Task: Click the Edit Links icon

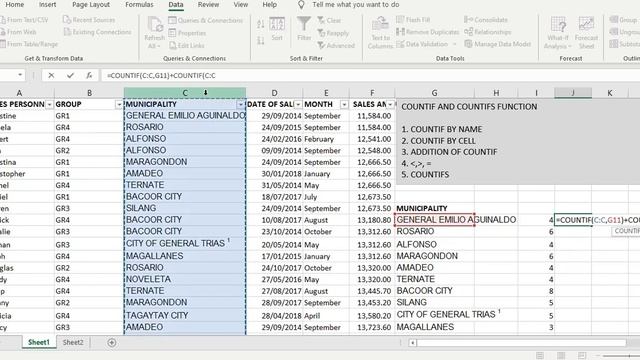Action: (173, 45)
